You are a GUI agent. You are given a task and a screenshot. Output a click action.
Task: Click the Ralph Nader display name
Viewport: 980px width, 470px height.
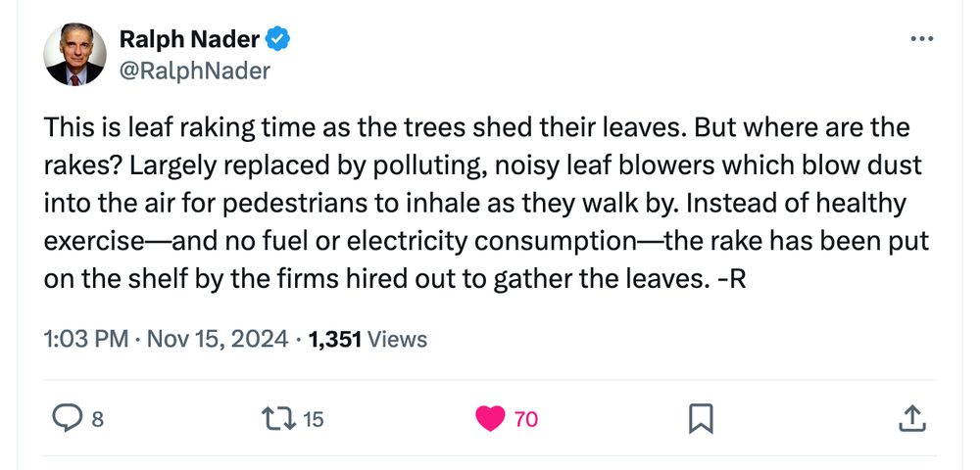[189, 40]
